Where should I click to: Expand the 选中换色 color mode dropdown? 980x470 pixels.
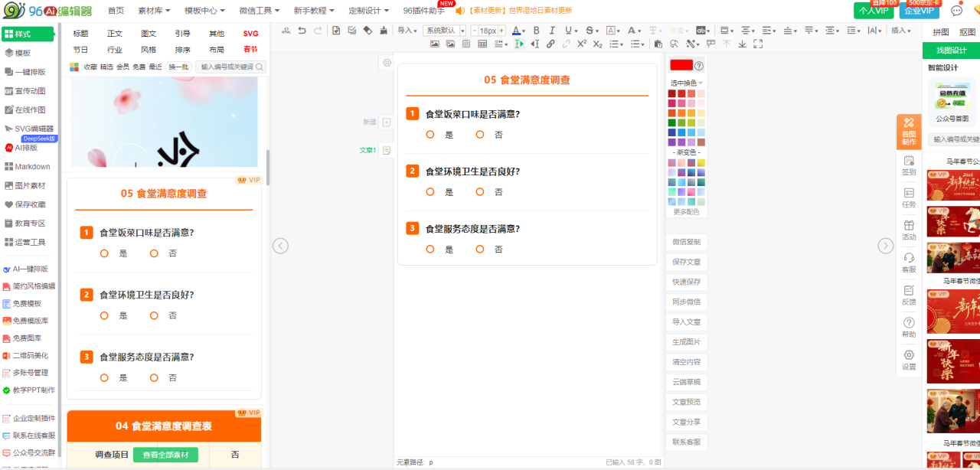point(687,83)
